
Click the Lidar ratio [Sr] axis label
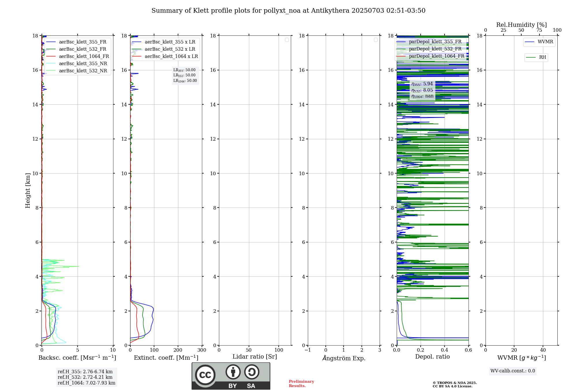pos(255,357)
